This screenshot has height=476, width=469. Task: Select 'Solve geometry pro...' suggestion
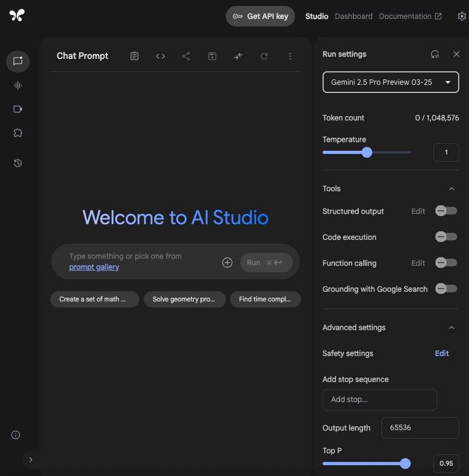[185, 299]
